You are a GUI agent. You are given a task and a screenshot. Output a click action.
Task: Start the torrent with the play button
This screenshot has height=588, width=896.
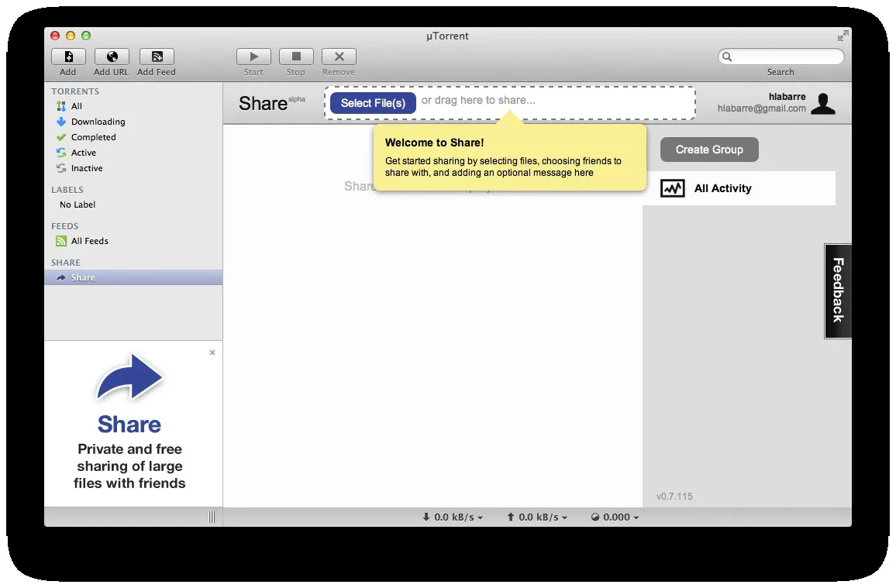(x=253, y=57)
